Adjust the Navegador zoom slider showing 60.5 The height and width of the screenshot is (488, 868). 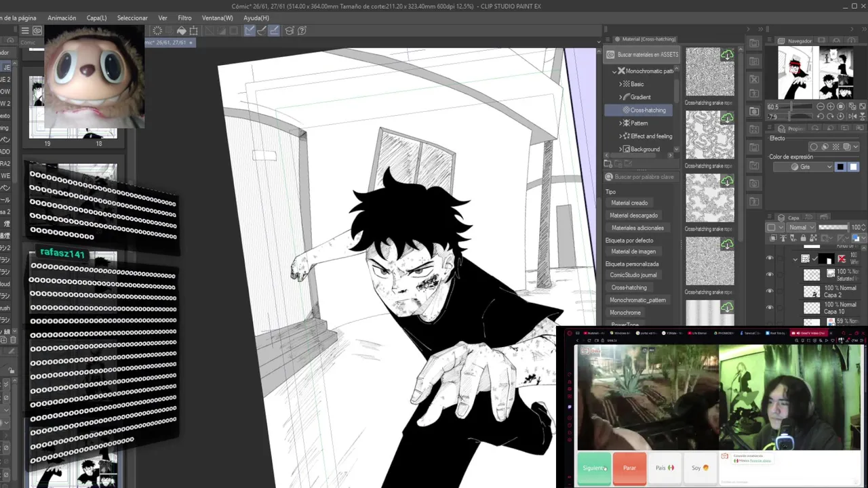pos(790,106)
